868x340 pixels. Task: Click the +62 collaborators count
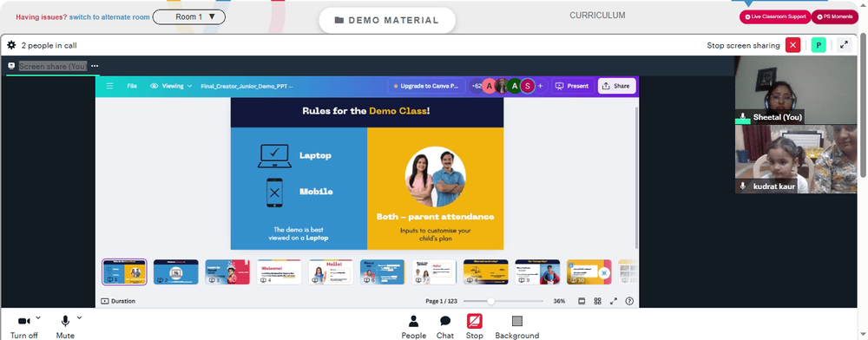pyautogui.click(x=476, y=86)
